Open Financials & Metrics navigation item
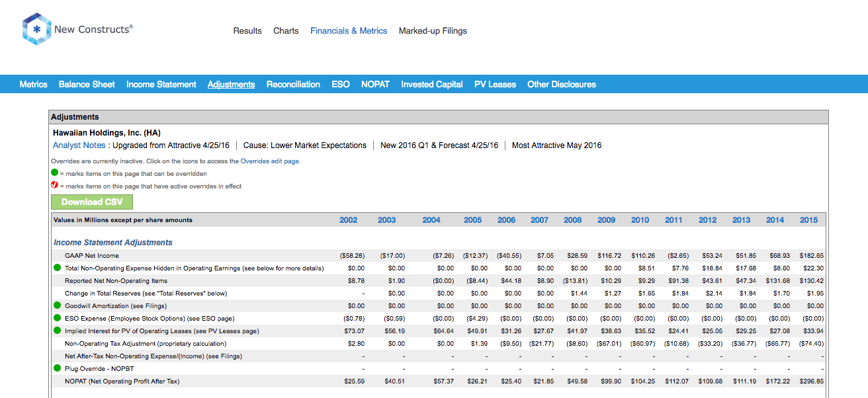868x398 pixels. (349, 31)
